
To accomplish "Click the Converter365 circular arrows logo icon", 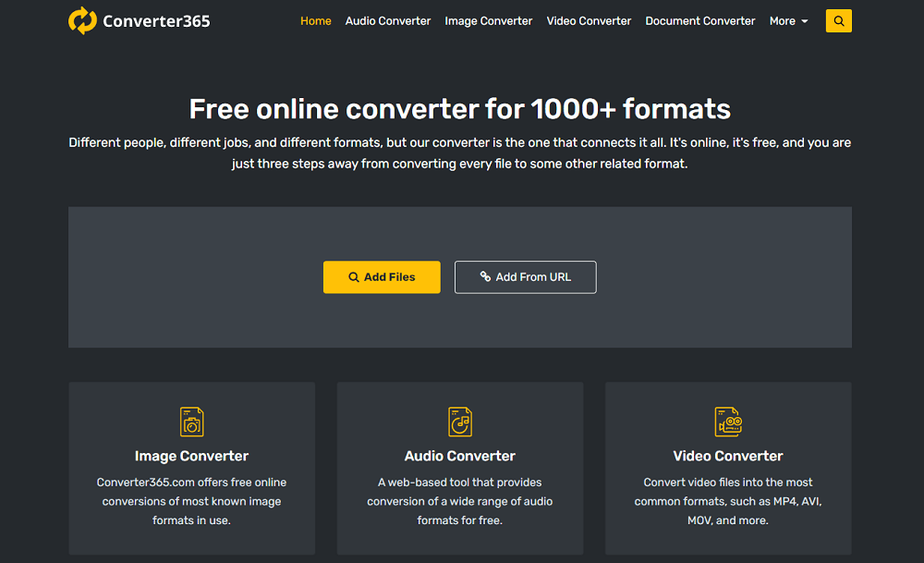I will point(82,20).
